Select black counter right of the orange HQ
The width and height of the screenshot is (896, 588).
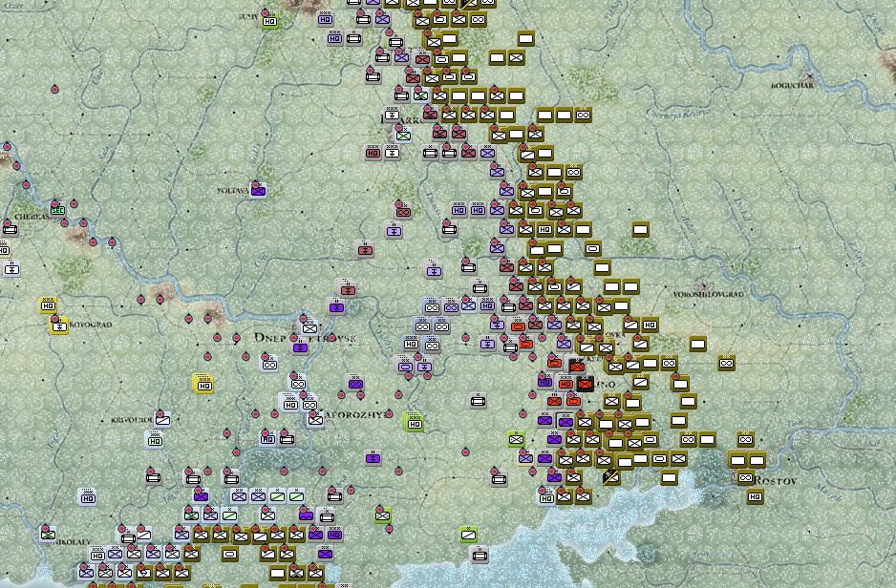[x=585, y=384]
